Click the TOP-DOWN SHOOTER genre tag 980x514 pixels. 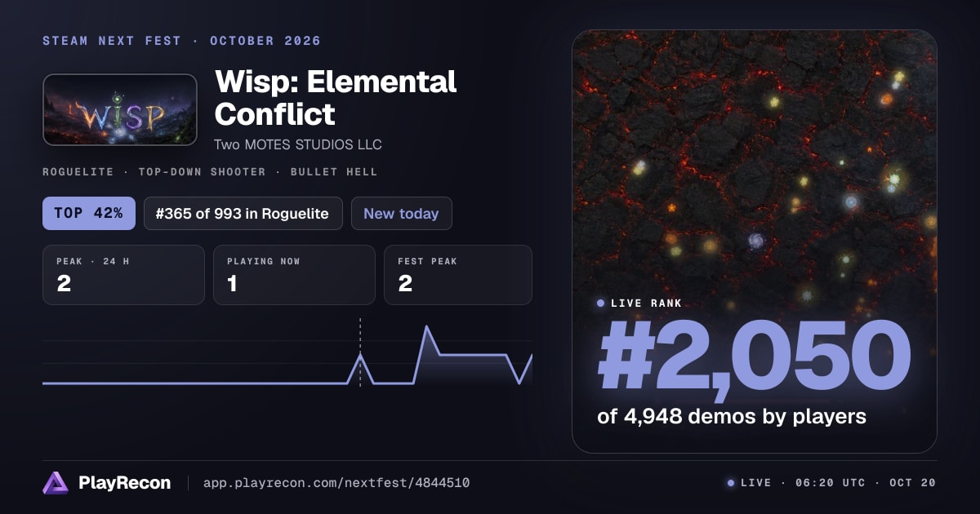[x=202, y=172]
